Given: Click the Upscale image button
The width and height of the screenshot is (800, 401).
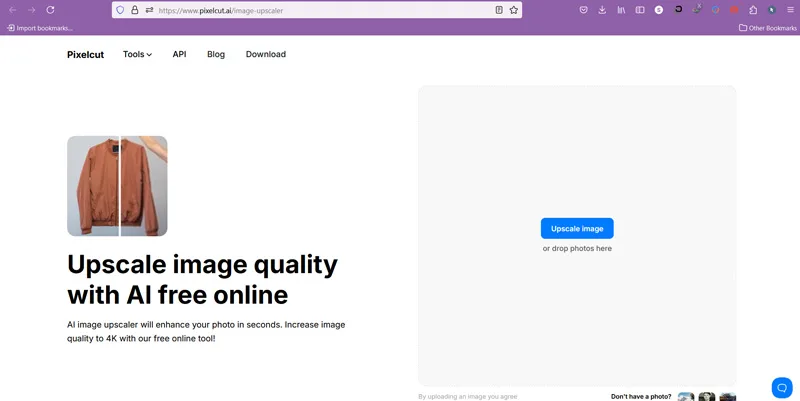Looking at the screenshot, I should [577, 229].
